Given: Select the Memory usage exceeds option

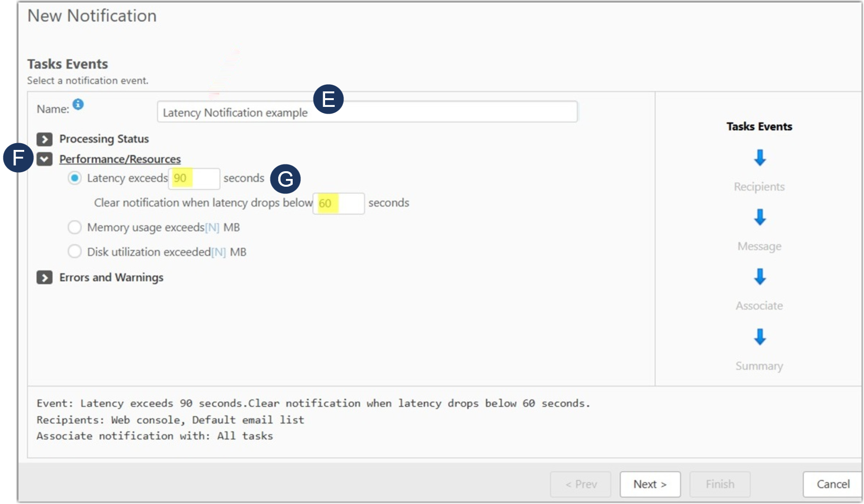Looking at the screenshot, I should coord(75,227).
